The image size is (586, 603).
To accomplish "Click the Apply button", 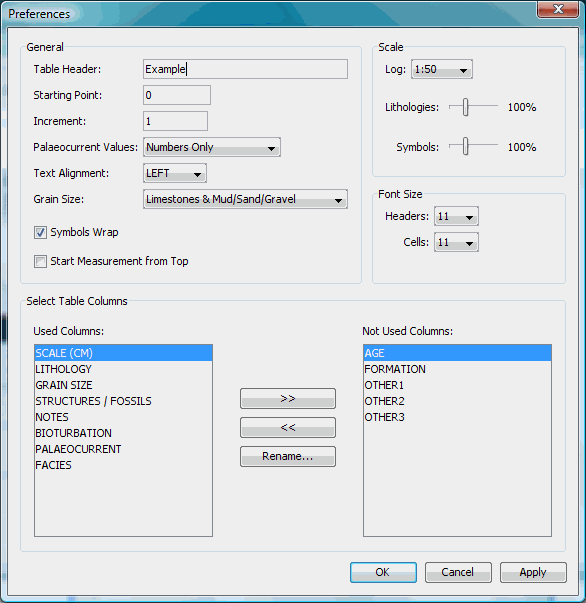I will click(x=533, y=572).
